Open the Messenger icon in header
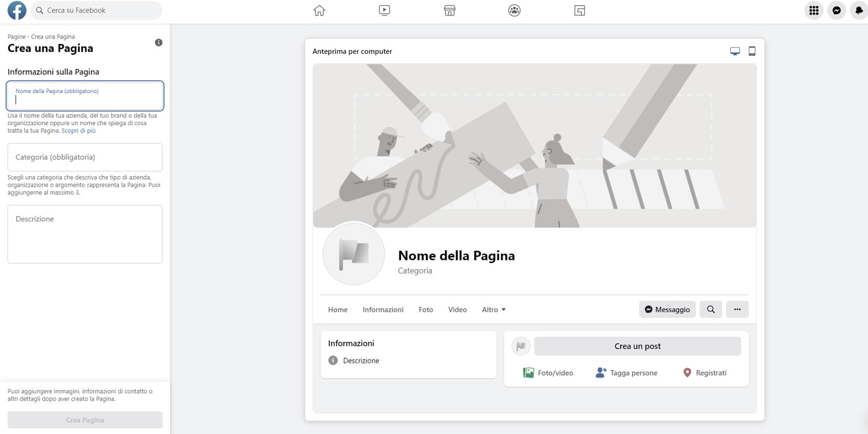The width and height of the screenshot is (868, 434). pyautogui.click(x=836, y=11)
